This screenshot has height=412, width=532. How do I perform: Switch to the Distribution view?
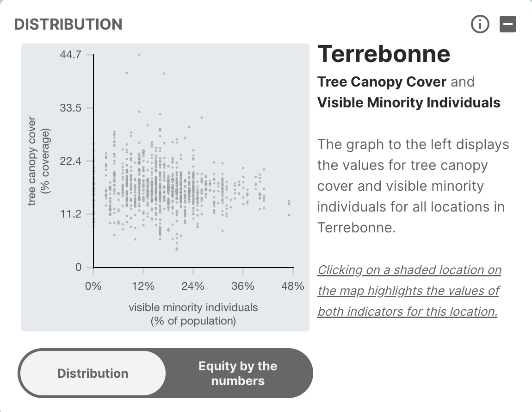tap(93, 373)
